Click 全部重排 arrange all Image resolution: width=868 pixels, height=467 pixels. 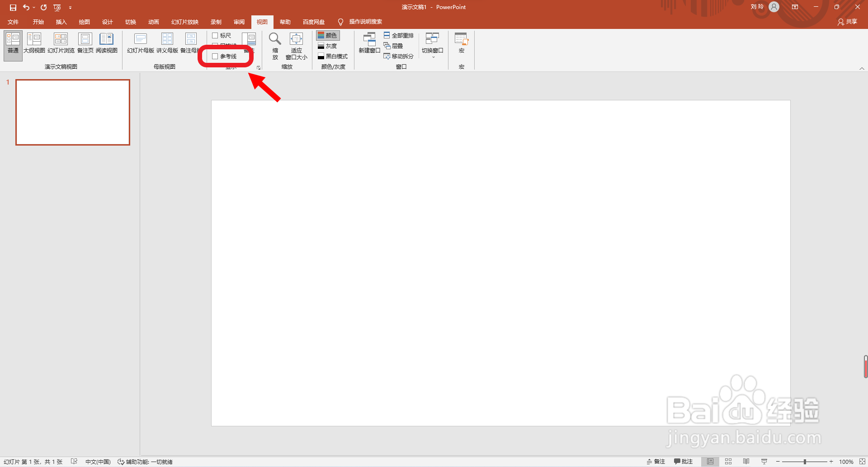[x=399, y=35]
